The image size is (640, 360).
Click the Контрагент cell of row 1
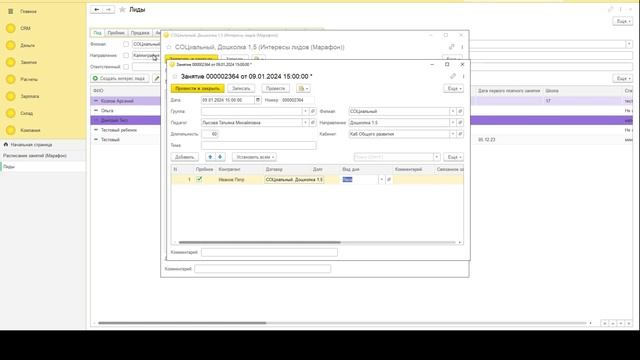point(240,180)
